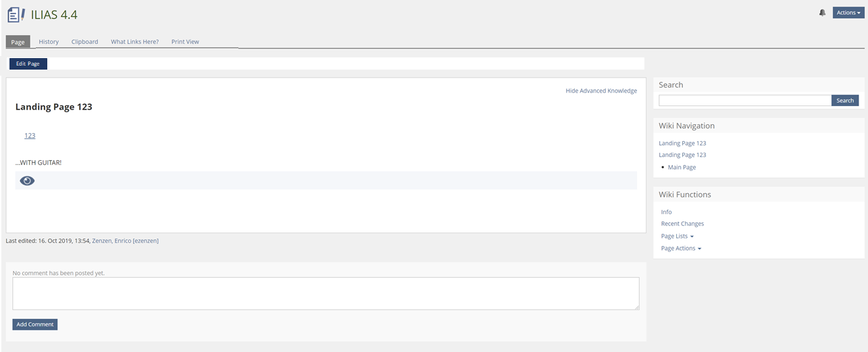The height and width of the screenshot is (352, 868).
Task: Open the What Links Here? tab
Action: pyautogui.click(x=134, y=42)
